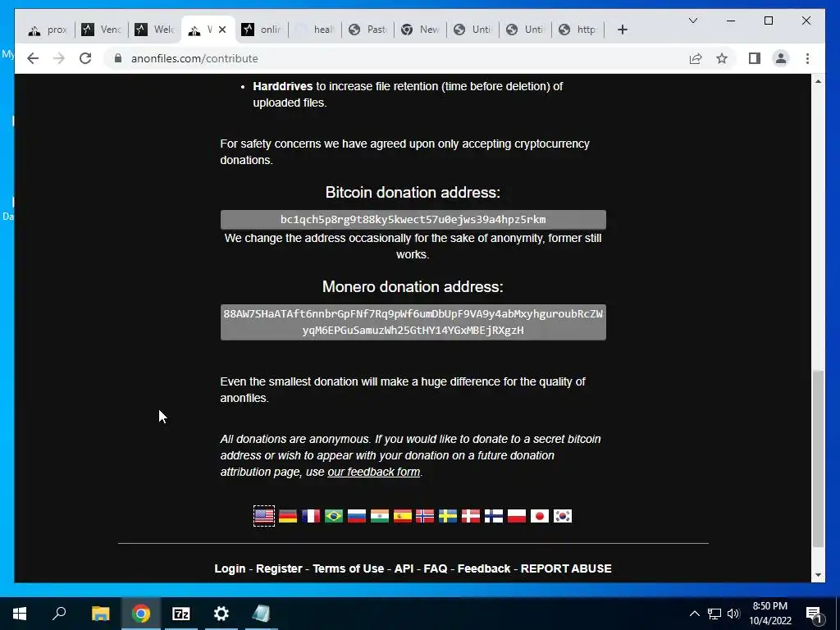Open the 'our feedback form' link
The width and height of the screenshot is (840, 630).
click(374, 472)
